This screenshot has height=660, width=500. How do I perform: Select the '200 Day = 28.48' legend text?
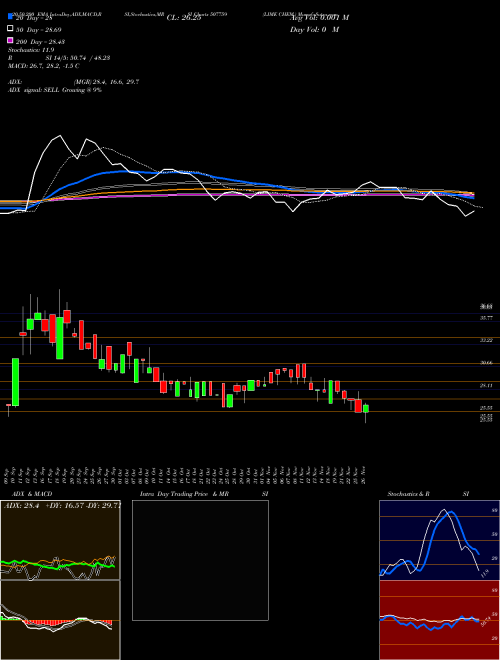[40, 42]
